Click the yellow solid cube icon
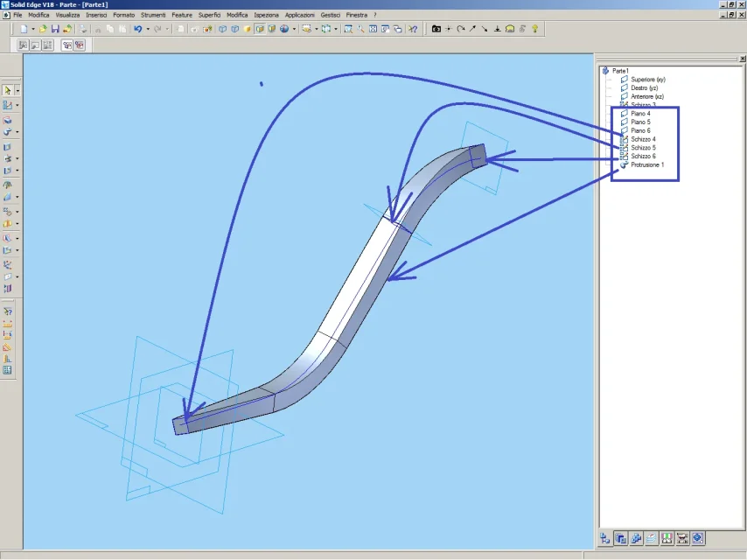The width and height of the screenshot is (747, 560). [248, 29]
